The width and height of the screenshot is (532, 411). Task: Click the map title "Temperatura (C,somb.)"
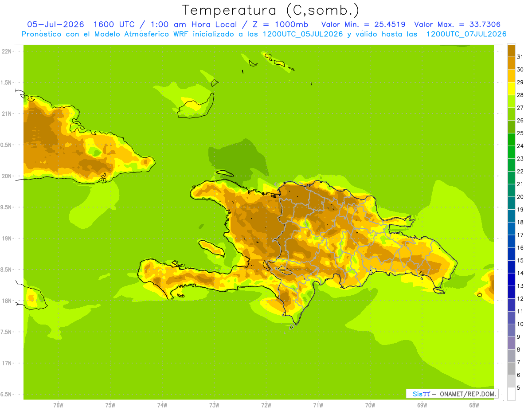click(x=270, y=10)
